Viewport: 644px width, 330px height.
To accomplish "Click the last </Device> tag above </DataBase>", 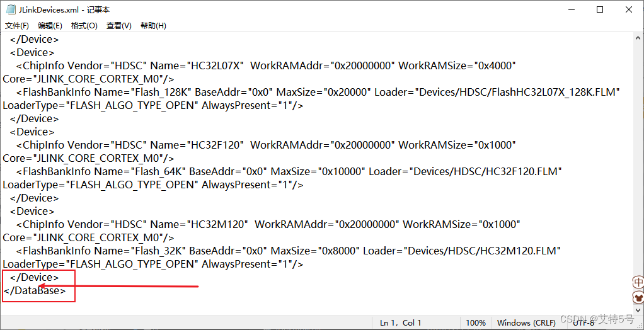I will point(35,278).
